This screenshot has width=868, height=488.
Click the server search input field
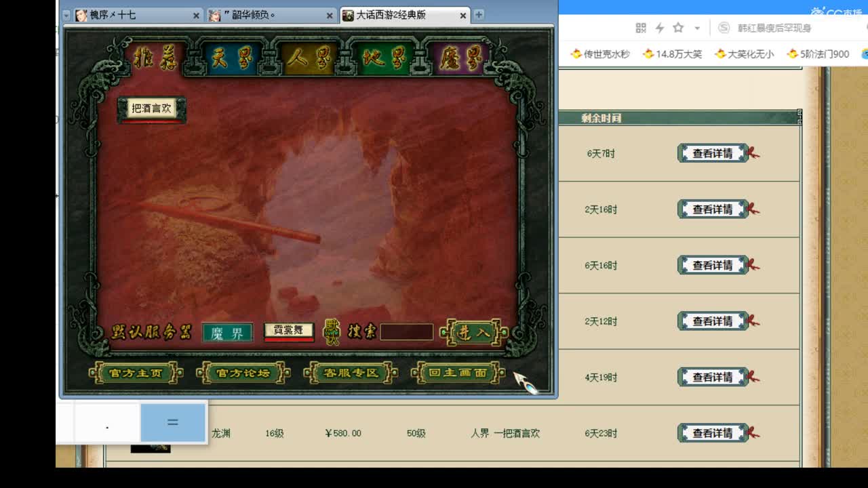tap(406, 332)
